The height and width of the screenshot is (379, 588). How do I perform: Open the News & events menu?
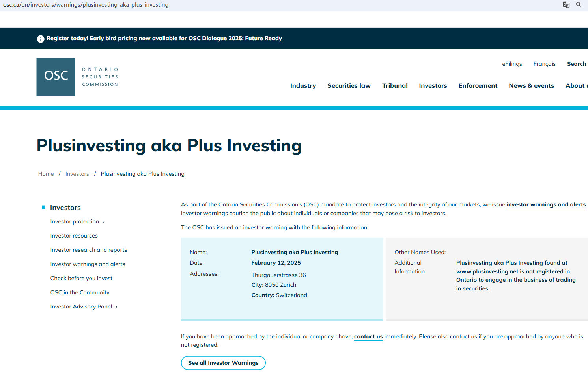tap(531, 86)
